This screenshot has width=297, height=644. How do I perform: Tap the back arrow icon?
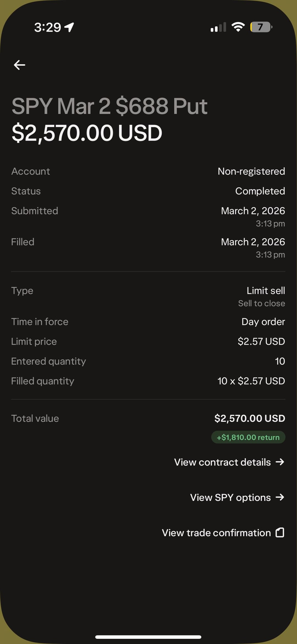[20, 65]
